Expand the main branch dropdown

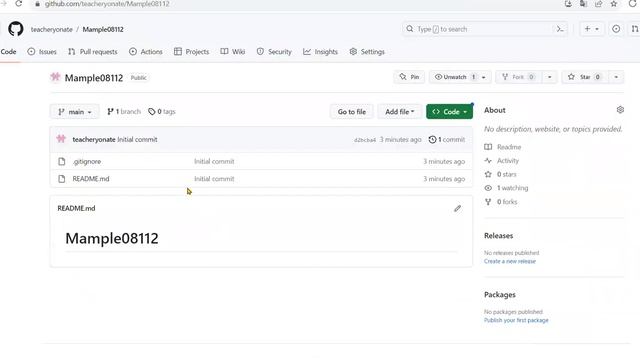coord(75,112)
